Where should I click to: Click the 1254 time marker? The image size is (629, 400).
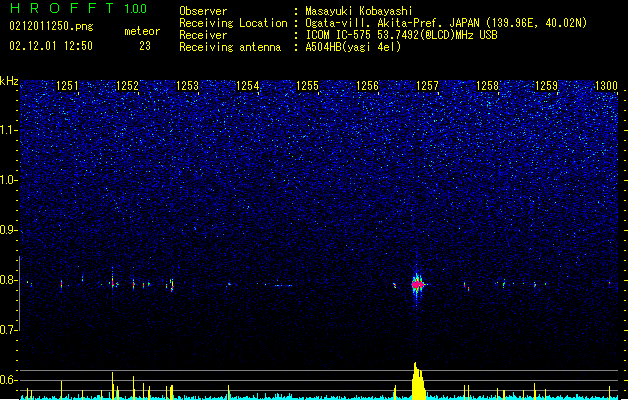248,86
